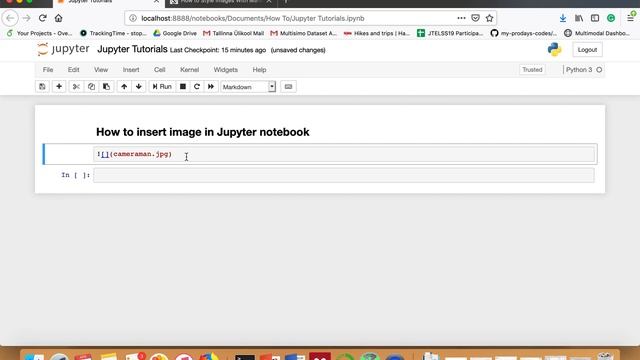Open the Hikes and trips bookmark
The height and width of the screenshot is (360, 640).
(377, 33)
